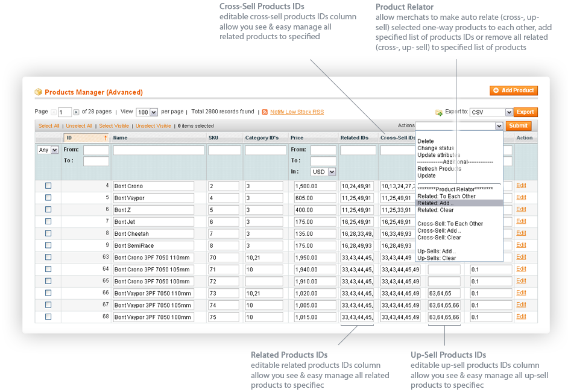Choose Change status action

[x=435, y=148]
